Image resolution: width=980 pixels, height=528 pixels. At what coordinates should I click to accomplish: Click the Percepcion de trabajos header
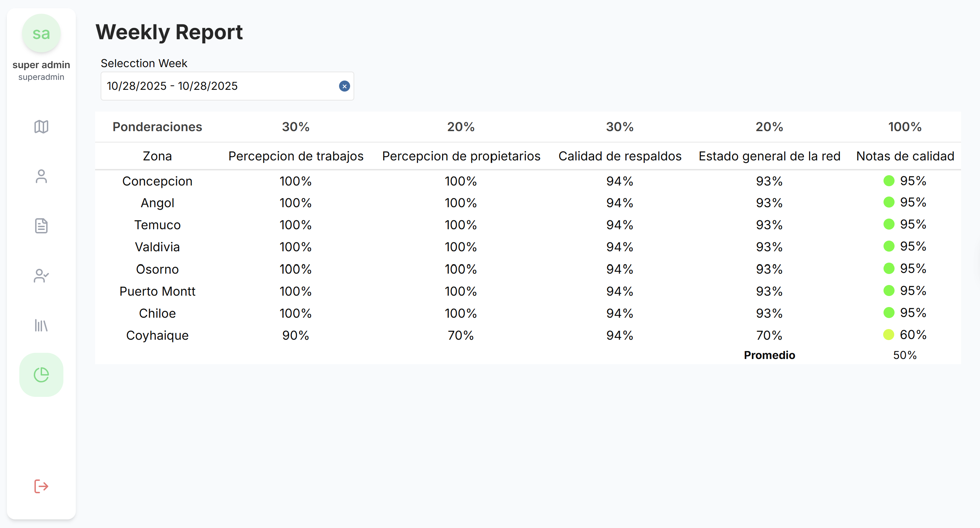(x=296, y=156)
